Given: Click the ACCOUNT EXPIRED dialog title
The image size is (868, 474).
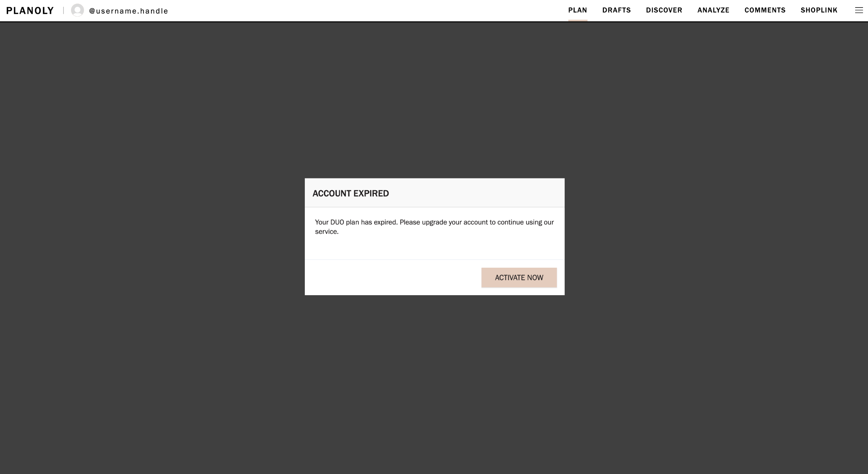Looking at the screenshot, I should click(350, 193).
